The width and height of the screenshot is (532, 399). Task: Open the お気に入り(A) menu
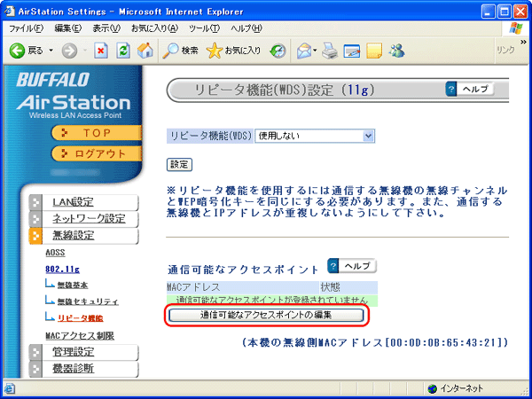(x=154, y=28)
